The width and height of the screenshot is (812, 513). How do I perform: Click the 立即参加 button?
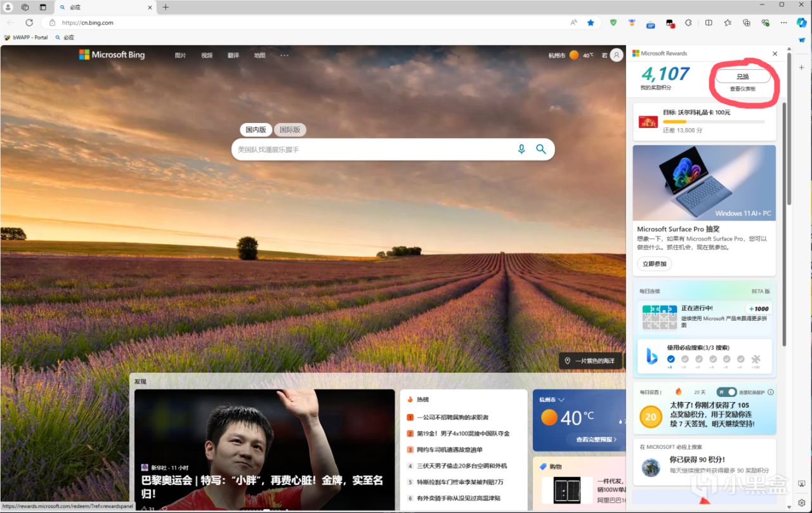point(654,264)
